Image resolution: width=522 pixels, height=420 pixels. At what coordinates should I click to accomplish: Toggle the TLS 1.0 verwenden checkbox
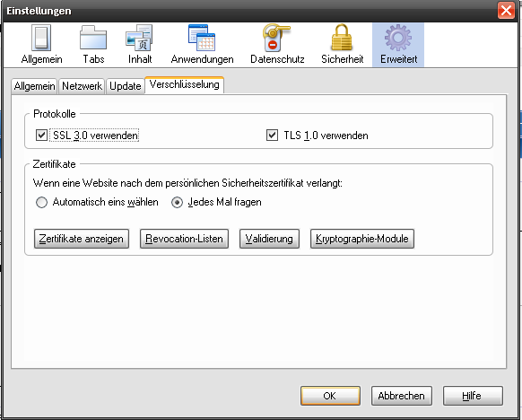coord(272,136)
